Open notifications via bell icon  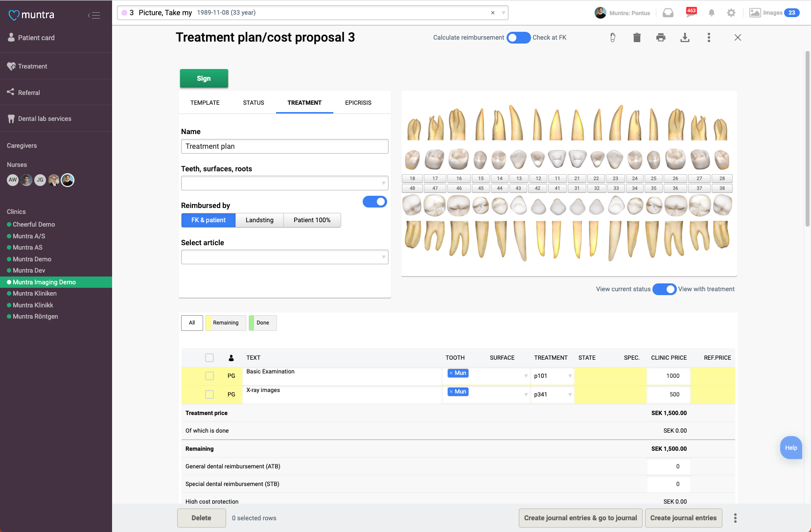(x=711, y=13)
